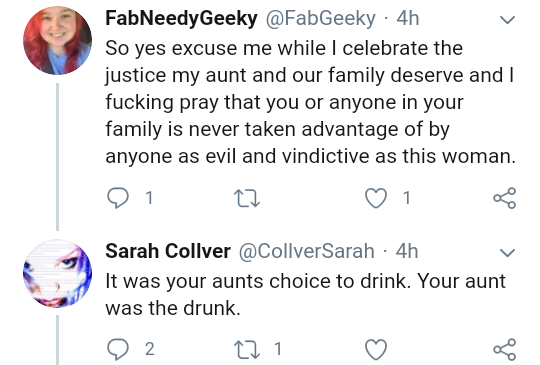
Task: Open @CollverSarah handle link
Action: click(307, 251)
